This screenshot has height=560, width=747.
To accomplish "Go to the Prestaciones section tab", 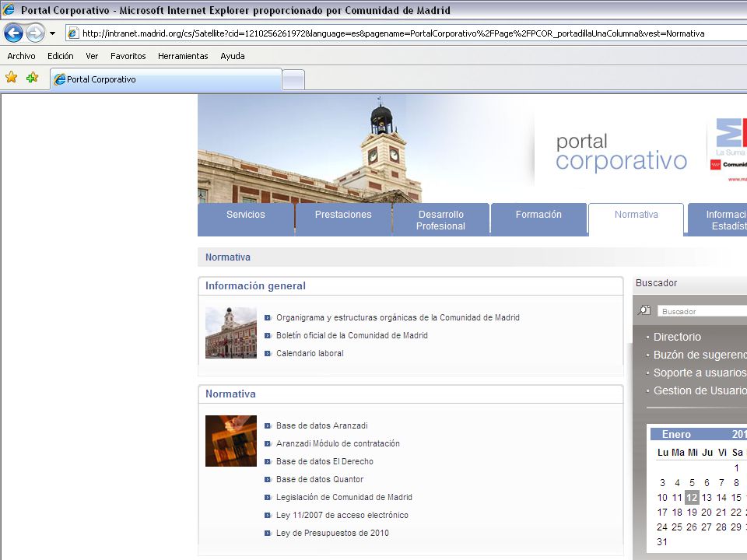I will (x=343, y=219).
